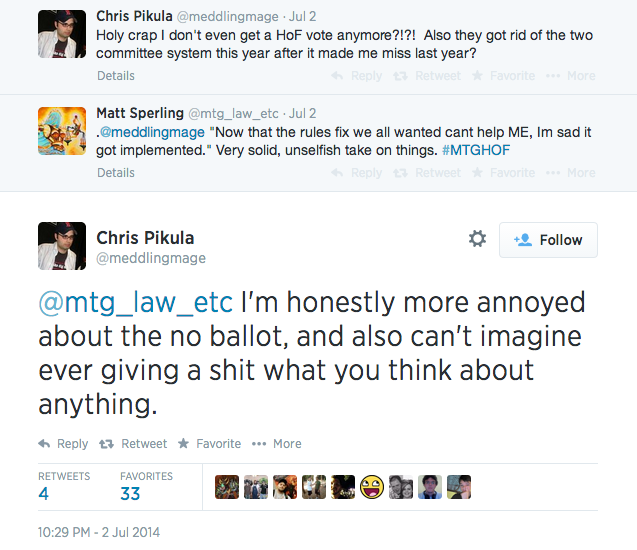Expand Details under Chris Pikula's first tweet
The width and height of the screenshot is (637, 550).
115,76
